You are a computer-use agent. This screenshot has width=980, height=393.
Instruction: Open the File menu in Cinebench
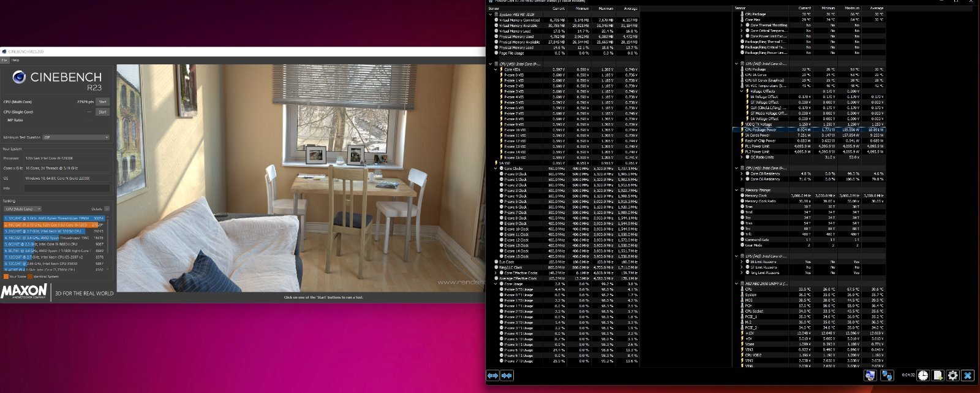tap(4, 60)
